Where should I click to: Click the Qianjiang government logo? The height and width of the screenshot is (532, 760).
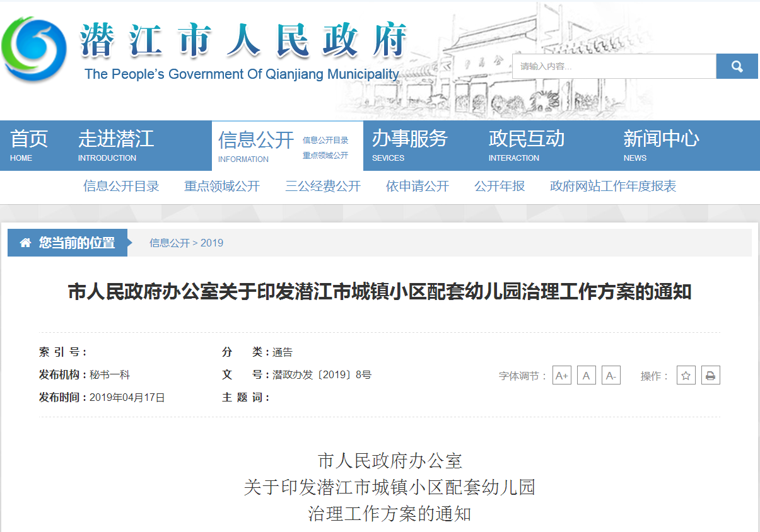pyautogui.click(x=34, y=49)
